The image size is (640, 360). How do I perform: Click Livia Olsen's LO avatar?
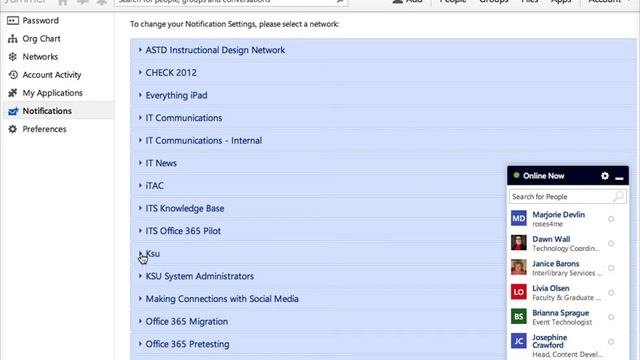coord(519,292)
